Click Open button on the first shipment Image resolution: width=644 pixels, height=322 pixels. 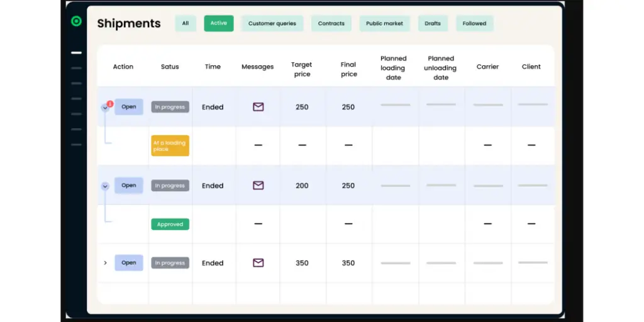pyautogui.click(x=129, y=107)
